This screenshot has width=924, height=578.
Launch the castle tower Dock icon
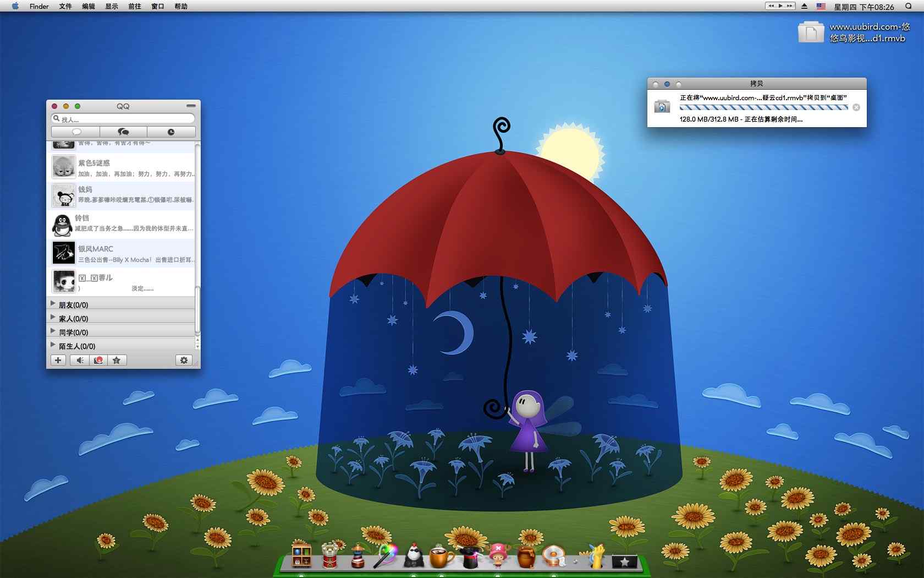pyautogui.click(x=329, y=555)
